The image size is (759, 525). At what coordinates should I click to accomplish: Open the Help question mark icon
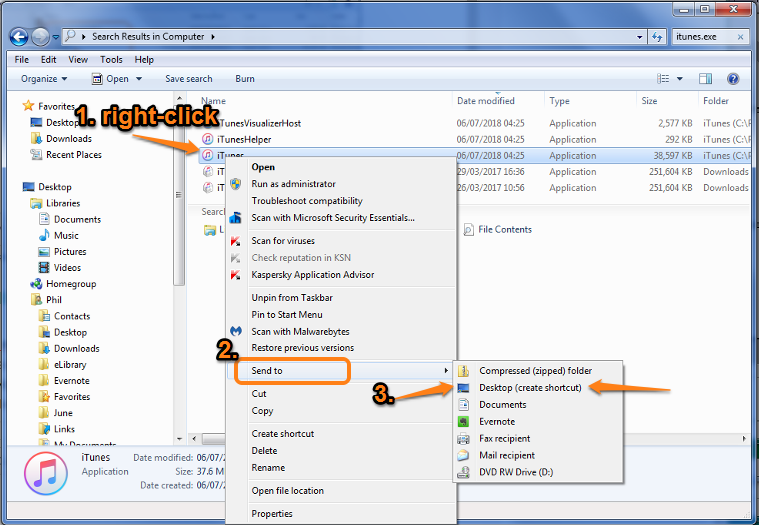tap(733, 79)
